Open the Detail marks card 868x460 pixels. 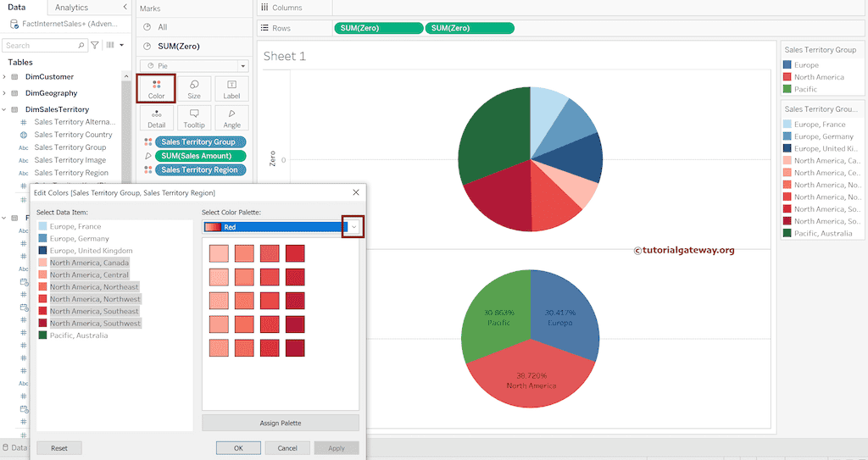click(x=156, y=118)
